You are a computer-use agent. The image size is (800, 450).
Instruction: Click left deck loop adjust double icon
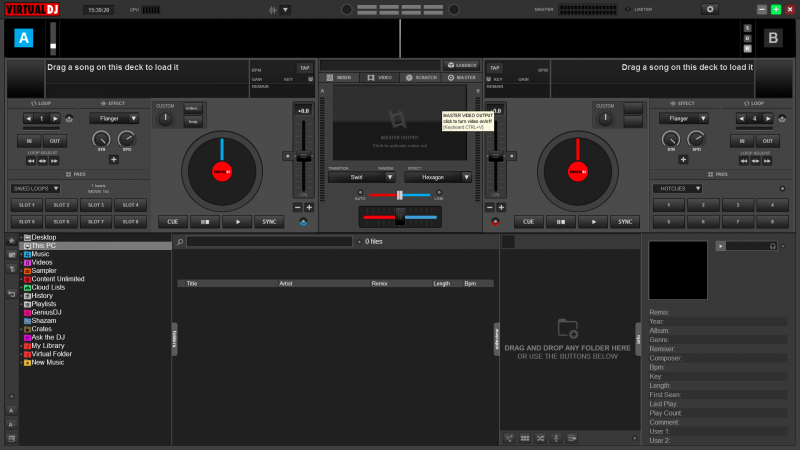[54, 161]
